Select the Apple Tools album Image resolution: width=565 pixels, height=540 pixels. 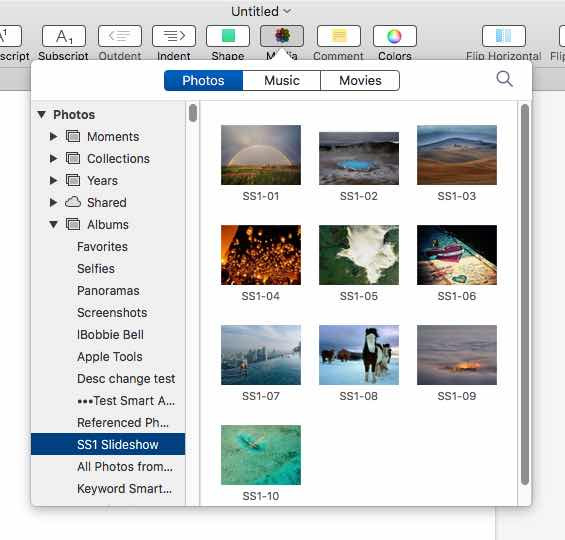pos(108,357)
